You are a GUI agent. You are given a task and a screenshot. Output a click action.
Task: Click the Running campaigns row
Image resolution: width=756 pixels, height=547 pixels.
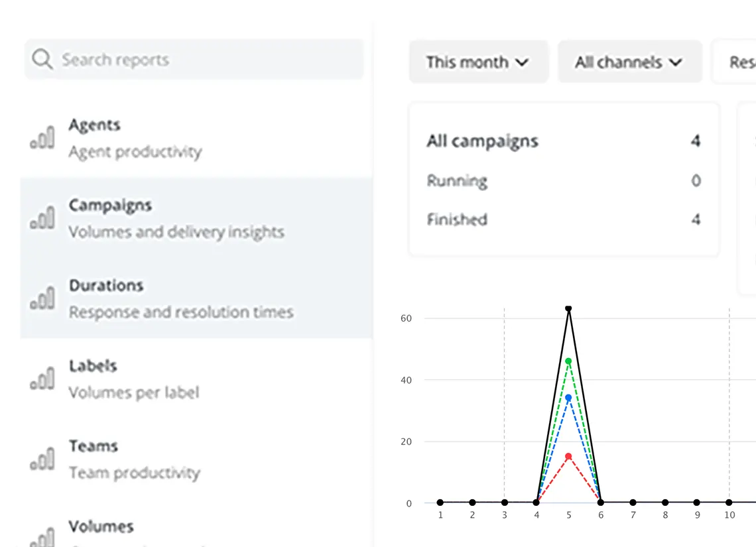click(563, 180)
